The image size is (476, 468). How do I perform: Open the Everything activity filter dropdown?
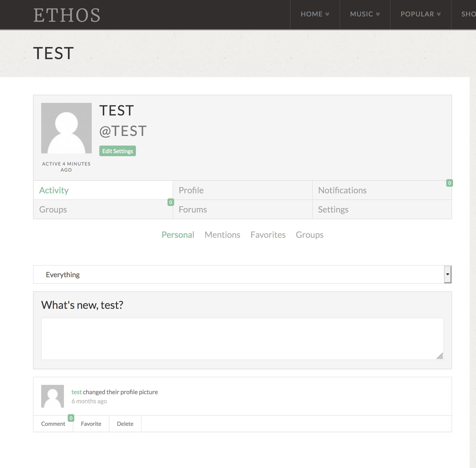tap(242, 274)
